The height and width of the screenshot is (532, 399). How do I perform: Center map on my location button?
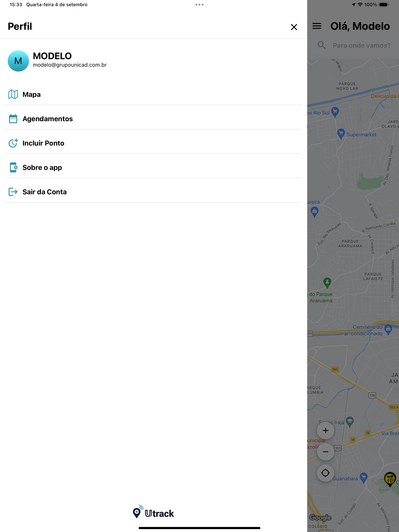pyautogui.click(x=325, y=473)
